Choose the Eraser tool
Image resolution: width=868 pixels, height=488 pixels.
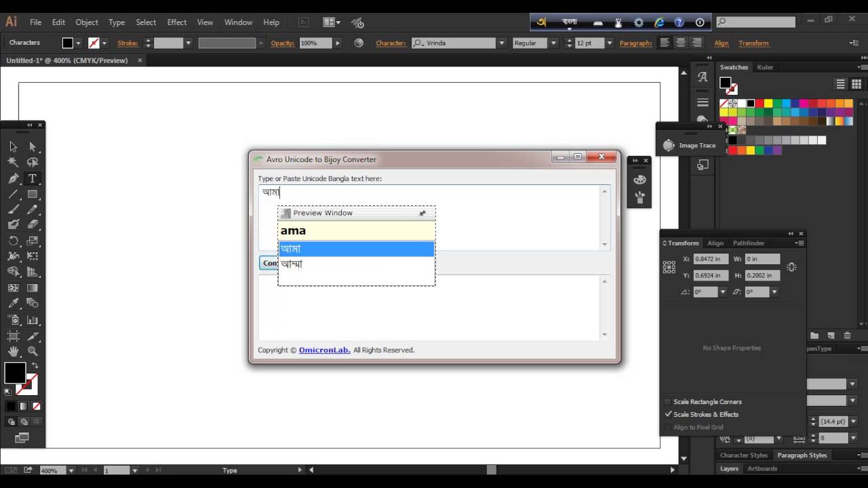point(32,225)
